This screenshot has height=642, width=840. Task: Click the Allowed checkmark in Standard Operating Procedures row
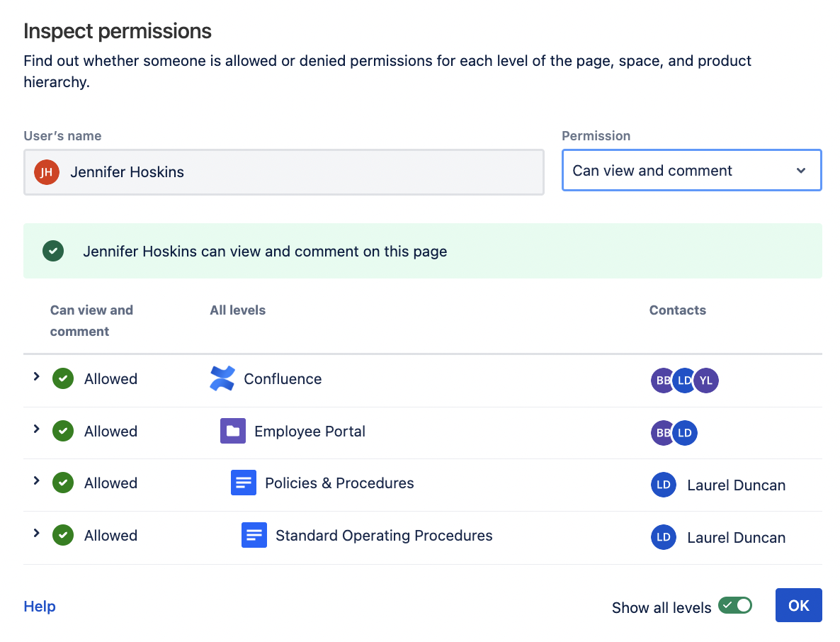(63, 535)
